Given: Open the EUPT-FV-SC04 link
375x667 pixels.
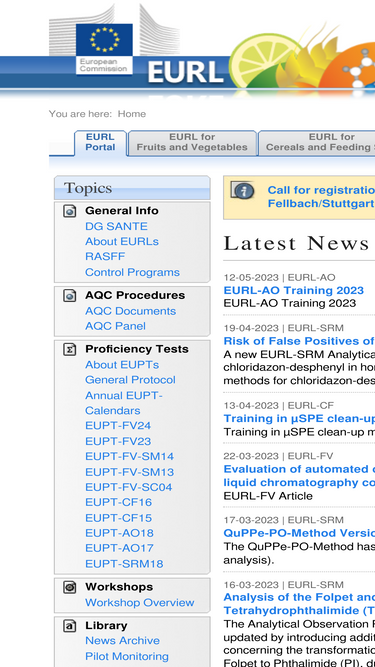Looking at the screenshot, I should [128, 487].
